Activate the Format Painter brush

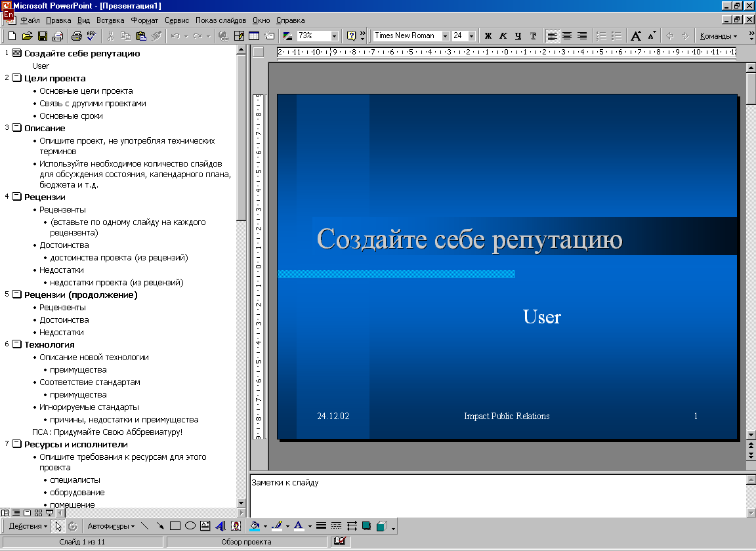(x=156, y=35)
